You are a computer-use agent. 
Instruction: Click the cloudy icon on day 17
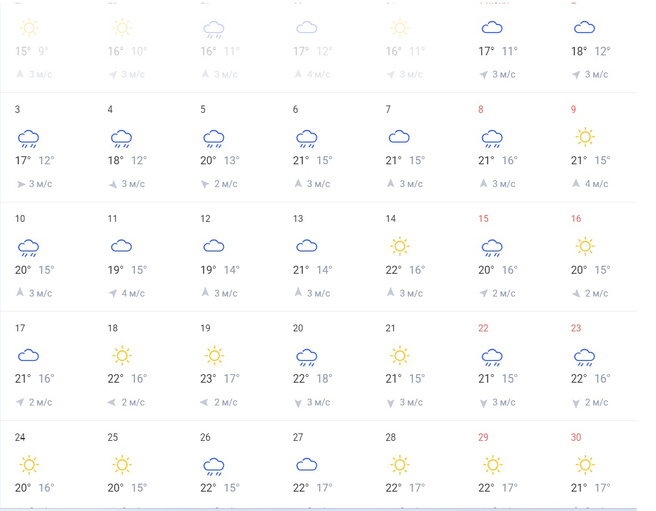[28, 355]
